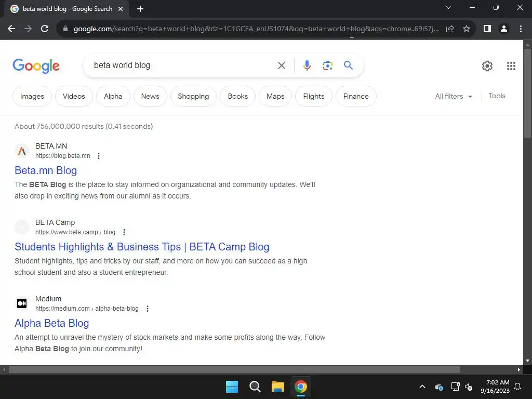Open the Chrome side panel icon
The height and width of the screenshot is (399, 532).
tap(487, 29)
